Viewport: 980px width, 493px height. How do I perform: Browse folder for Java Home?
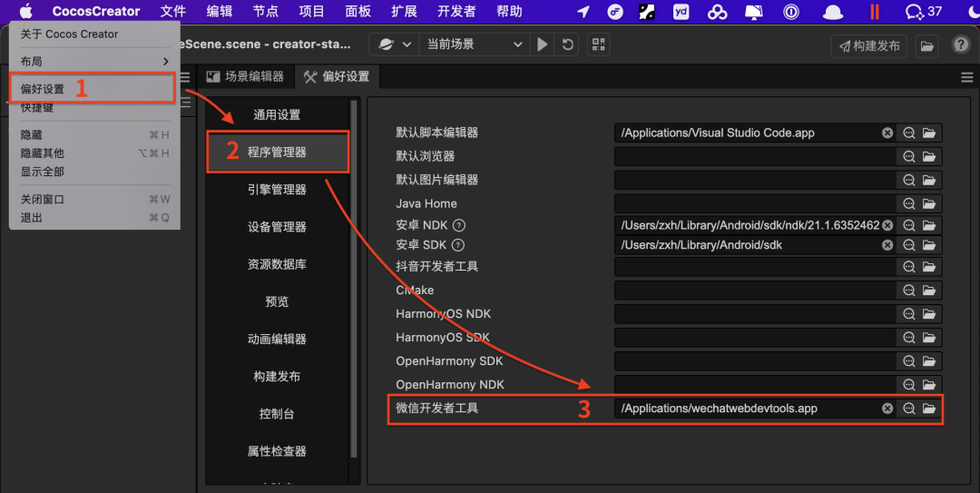pyautogui.click(x=929, y=203)
